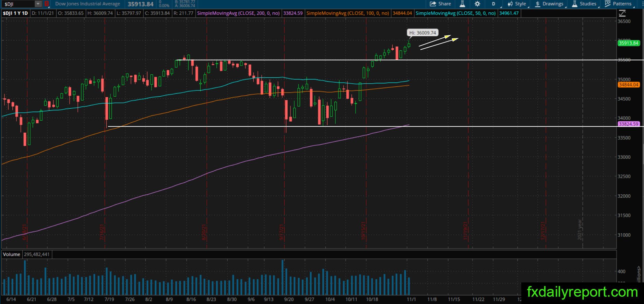The image size is (644, 304).
Task: Click the price-axis scaling icon
Action: (622, 13)
